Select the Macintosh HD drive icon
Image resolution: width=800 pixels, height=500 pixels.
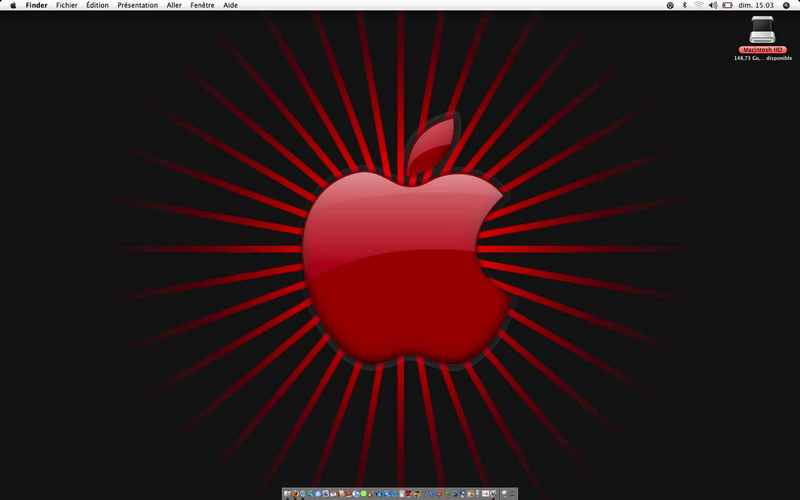tap(762, 30)
